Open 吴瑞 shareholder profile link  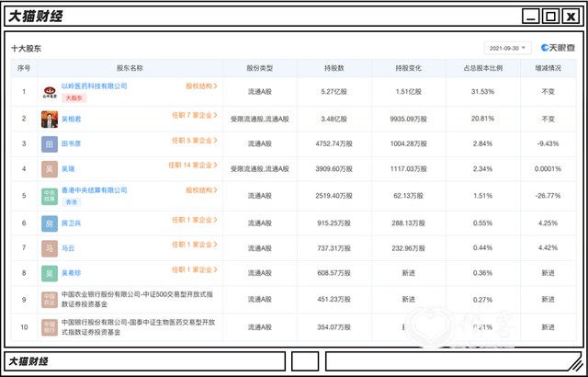click(x=68, y=169)
